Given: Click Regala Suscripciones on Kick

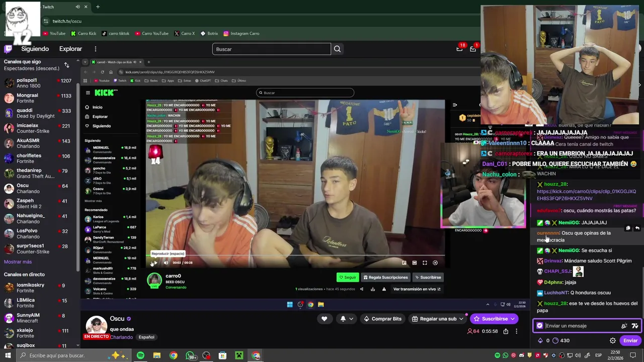Looking at the screenshot, I should click(x=385, y=278).
